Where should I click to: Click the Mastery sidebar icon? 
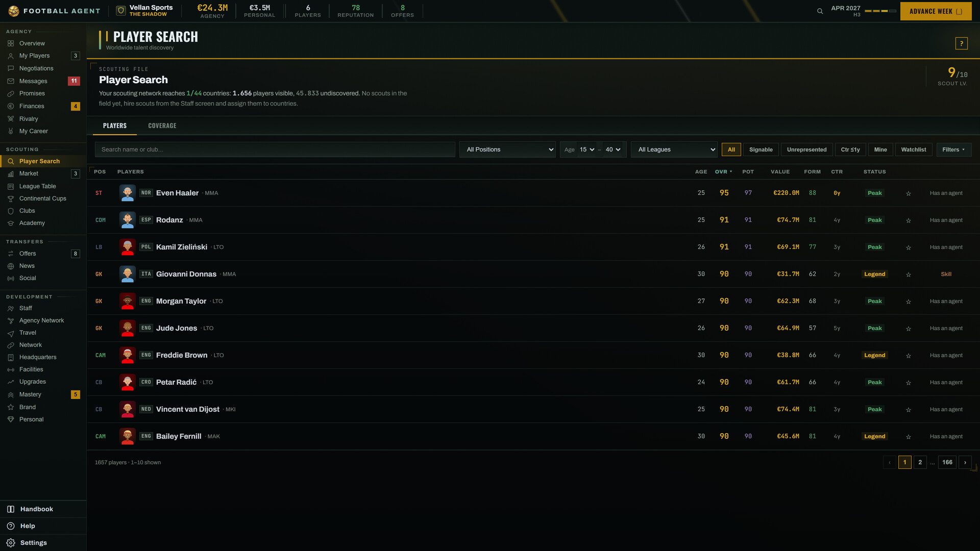(11, 394)
